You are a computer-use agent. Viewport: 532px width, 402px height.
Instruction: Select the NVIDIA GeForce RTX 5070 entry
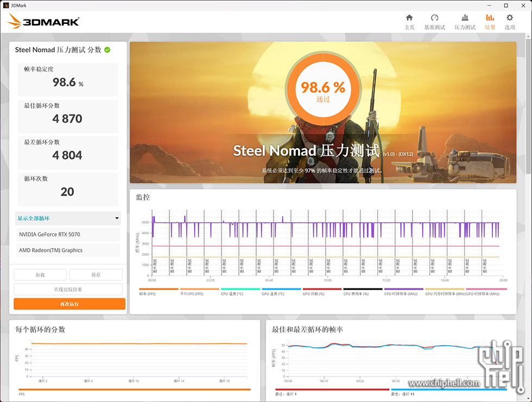click(68, 235)
